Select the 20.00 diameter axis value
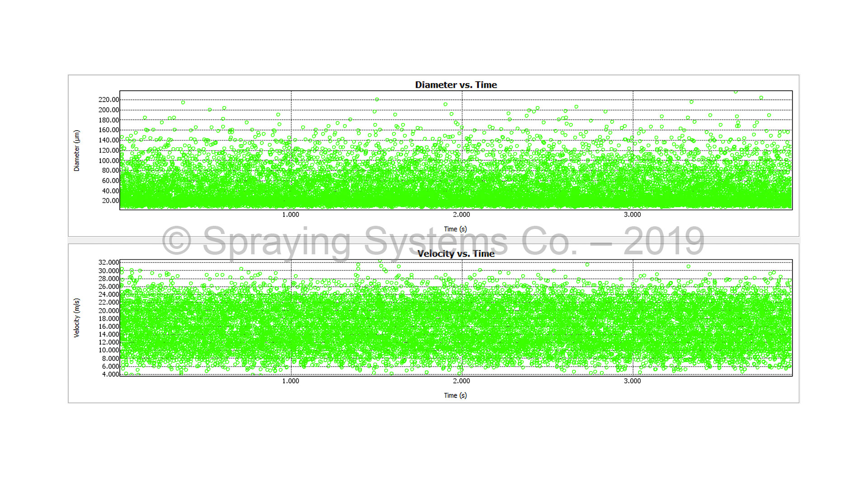The height and width of the screenshot is (486, 868). point(110,201)
